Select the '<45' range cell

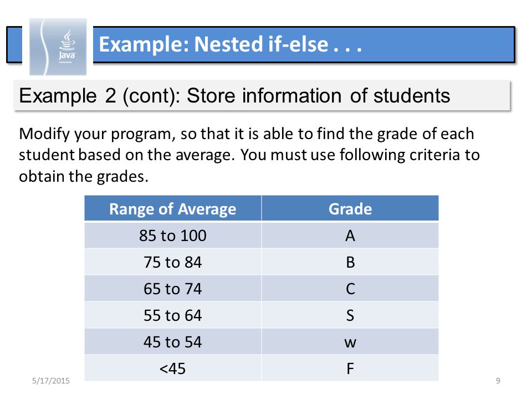(x=173, y=368)
